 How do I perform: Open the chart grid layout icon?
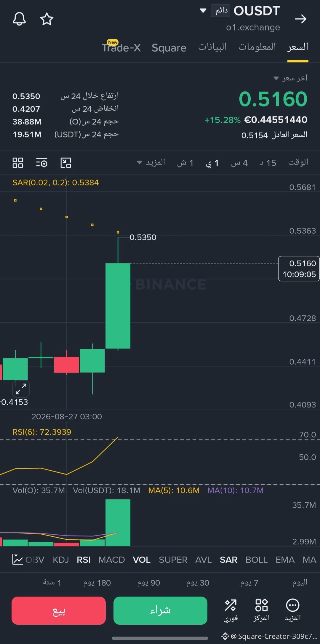pyautogui.click(x=18, y=163)
